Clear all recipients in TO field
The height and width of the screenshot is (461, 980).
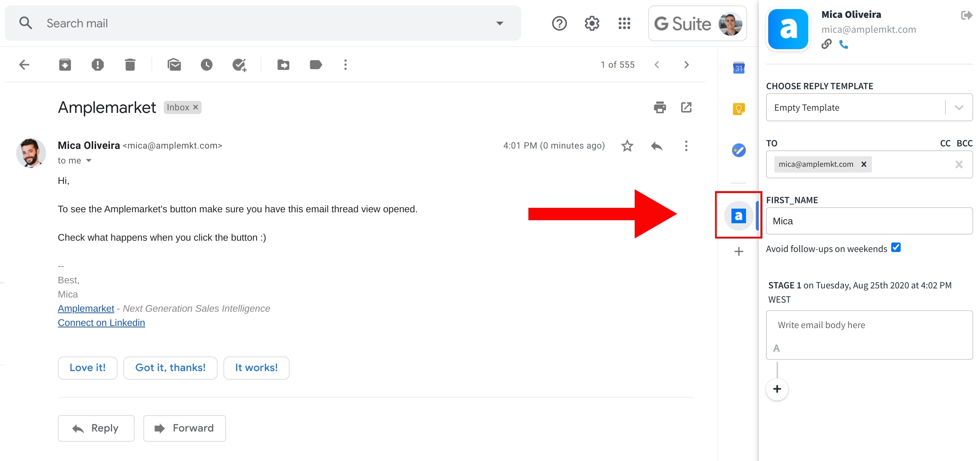[959, 165]
